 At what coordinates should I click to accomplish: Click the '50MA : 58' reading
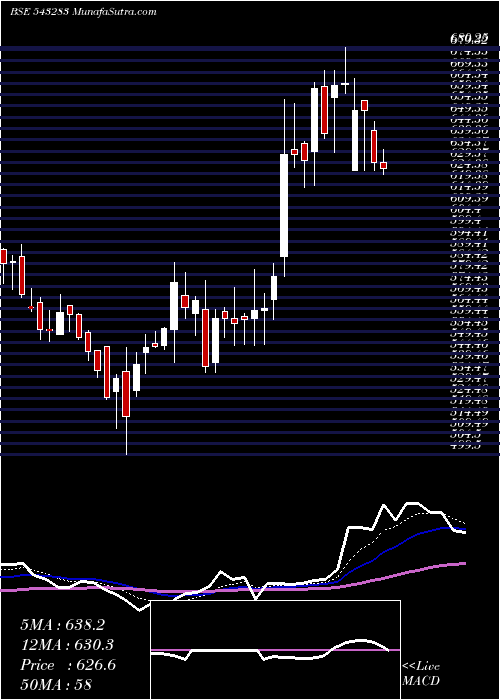tap(56, 685)
